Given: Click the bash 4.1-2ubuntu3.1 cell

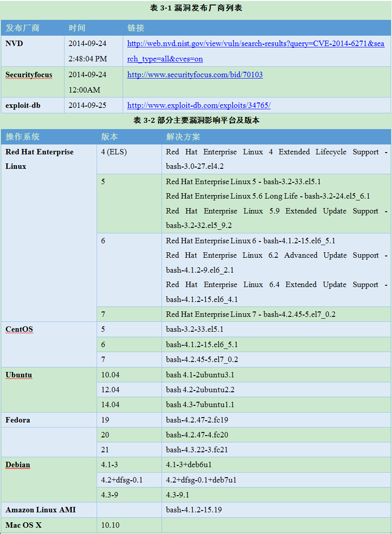Looking at the screenshot, I should pos(277,375).
